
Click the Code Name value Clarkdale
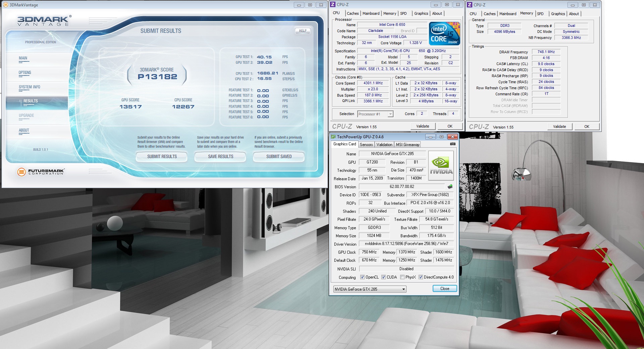(375, 31)
